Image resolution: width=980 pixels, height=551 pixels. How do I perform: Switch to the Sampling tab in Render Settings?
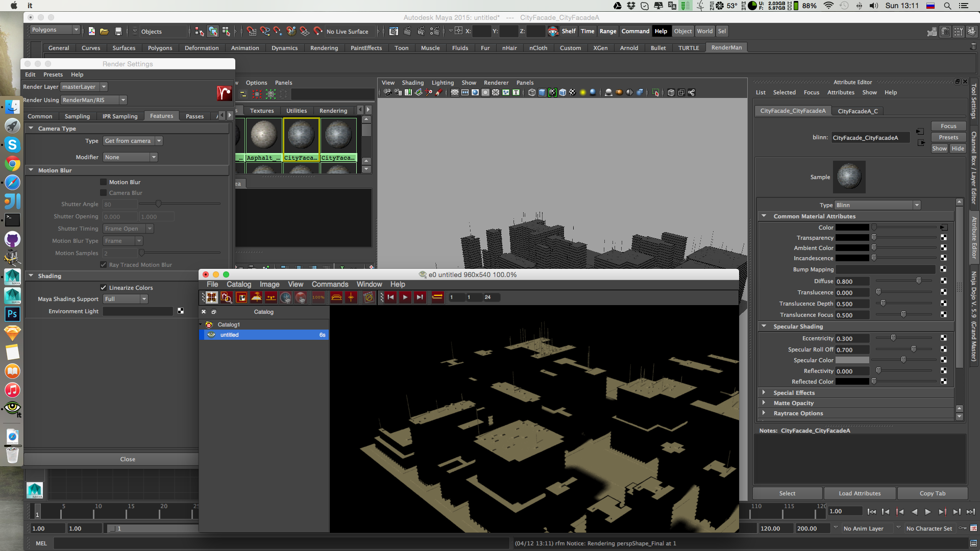pos(77,116)
